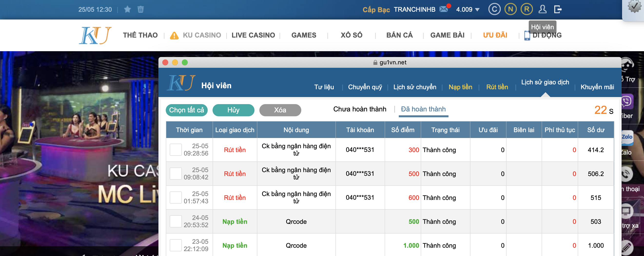This screenshot has height=256, width=644.
Task: Click the circled R icon
Action: [x=527, y=9]
